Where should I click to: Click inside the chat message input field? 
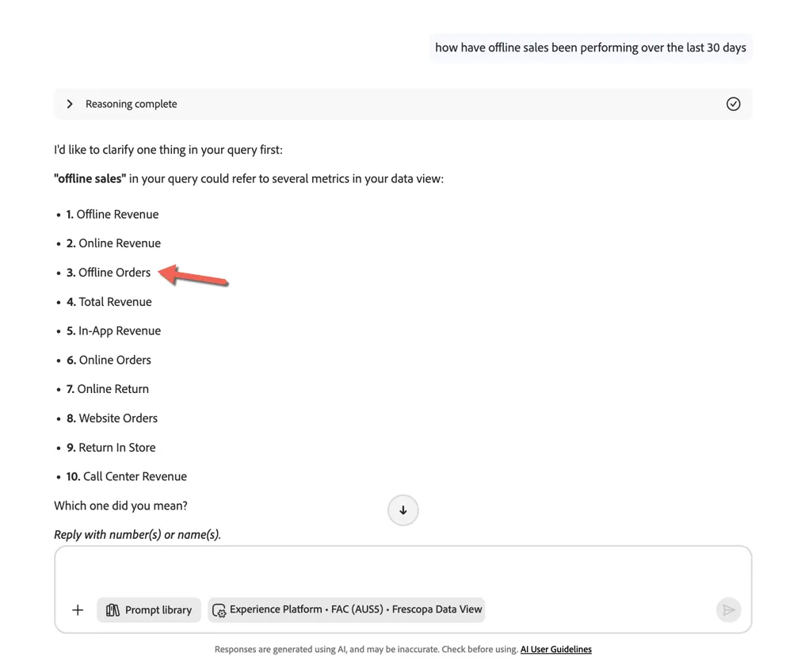click(x=403, y=571)
